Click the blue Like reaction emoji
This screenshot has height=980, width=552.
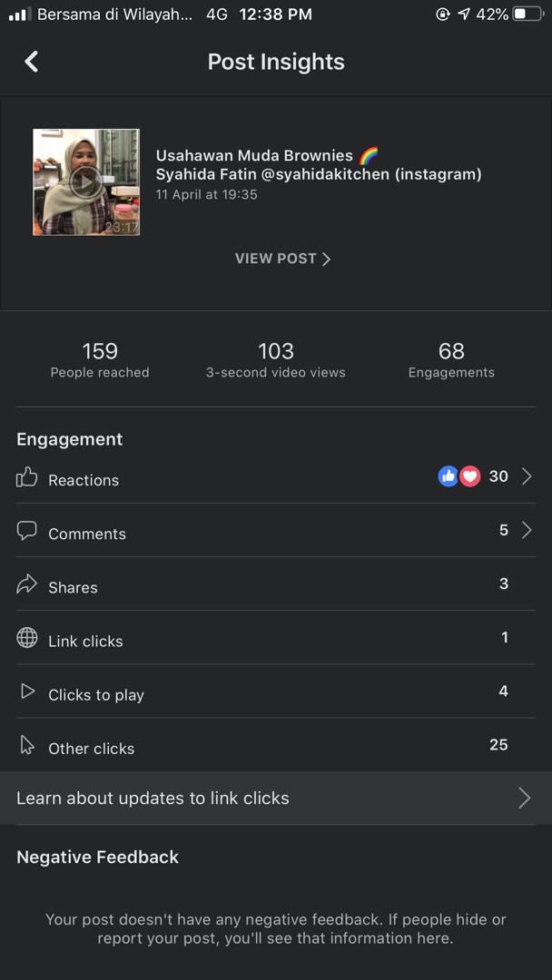click(x=448, y=476)
